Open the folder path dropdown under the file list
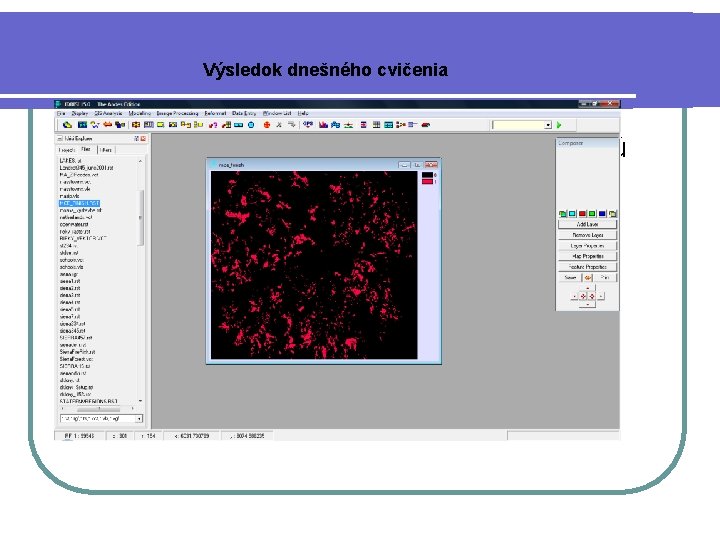Viewport: 720px width, 540px height. [139, 419]
